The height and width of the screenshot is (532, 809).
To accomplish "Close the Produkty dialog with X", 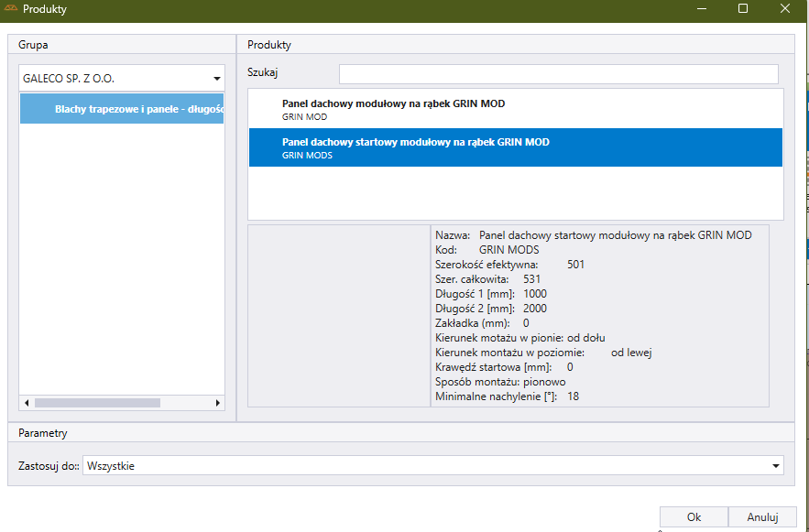I will 786,9.
